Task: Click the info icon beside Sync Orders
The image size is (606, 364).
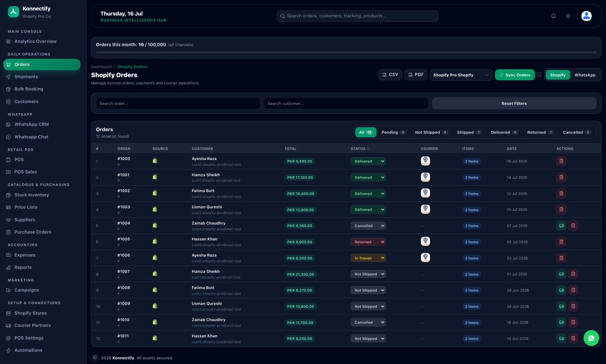Action: tap(539, 75)
